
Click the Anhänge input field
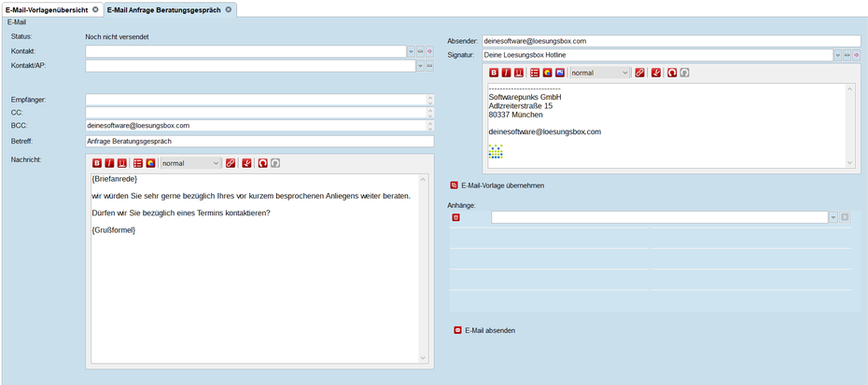click(660, 217)
